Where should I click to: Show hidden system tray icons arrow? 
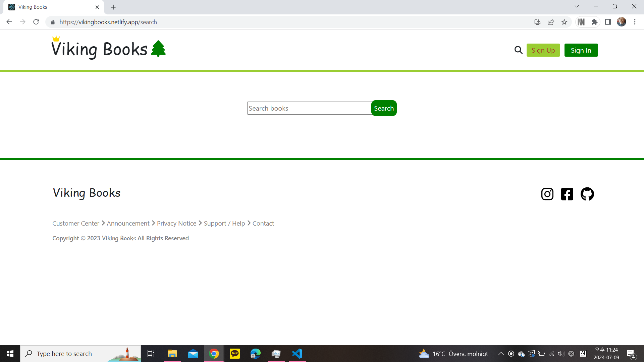tap(501, 354)
